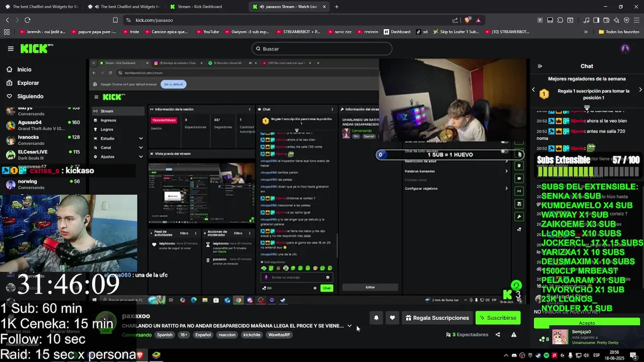The width and height of the screenshot is (644, 362).
Task: Click the green Acepto button
Action: click(587, 323)
